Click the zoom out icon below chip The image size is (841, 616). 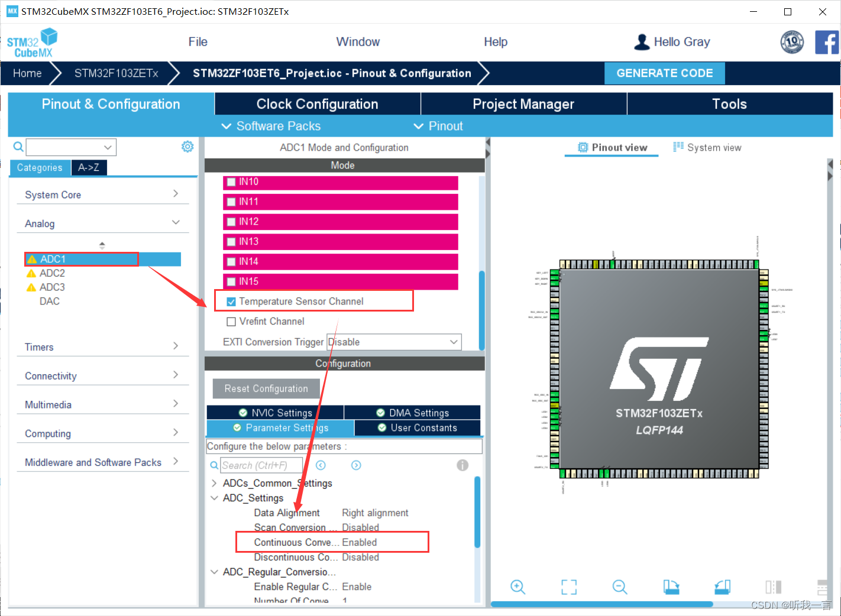pyautogui.click(x=620, y=586)
